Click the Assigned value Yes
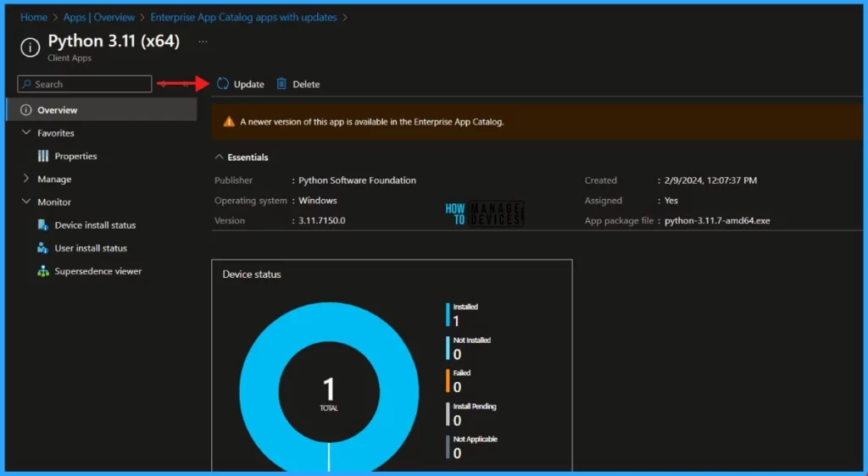868x476 pixels. coord(671,201)
